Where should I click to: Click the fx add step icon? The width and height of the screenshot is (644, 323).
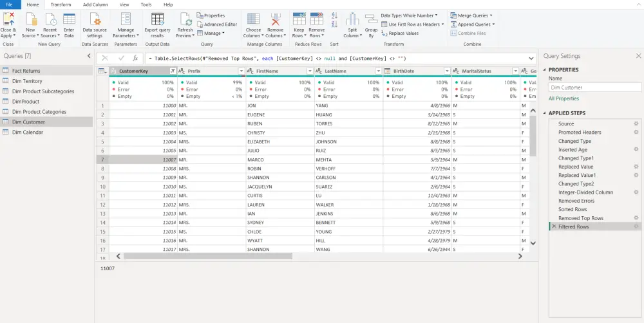[135, 59]
